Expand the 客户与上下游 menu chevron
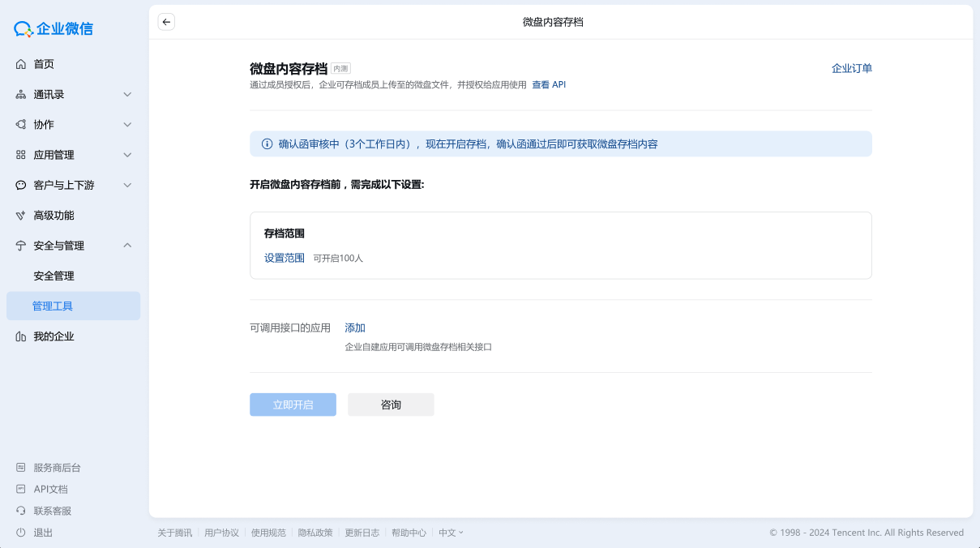The image size is (980, 548). [127, 185]
